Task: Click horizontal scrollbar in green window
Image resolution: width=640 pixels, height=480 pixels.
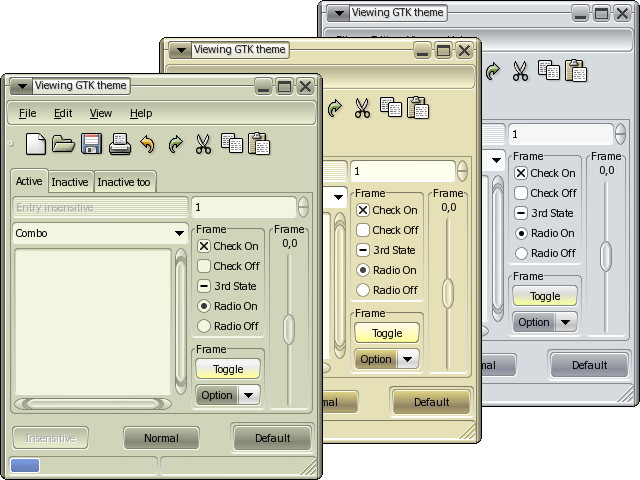Action: [x=93, y=404]
